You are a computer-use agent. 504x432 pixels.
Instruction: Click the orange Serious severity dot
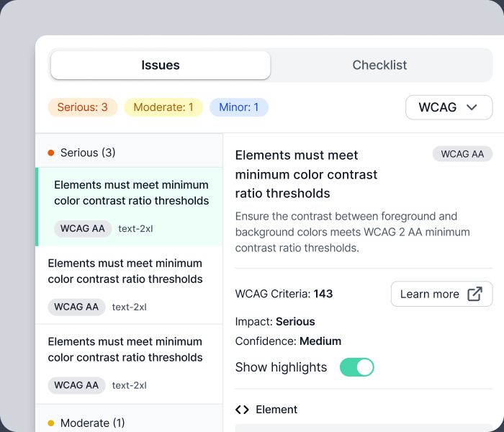click(51, 153)
